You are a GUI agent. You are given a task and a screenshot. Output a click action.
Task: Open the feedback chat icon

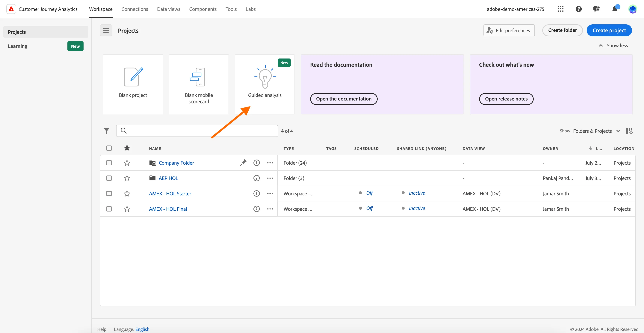596,9
